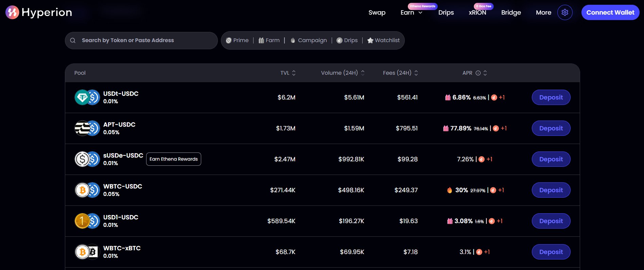Image resolution: width=644 pixels, height=270 pixels.
Task: Sort pools by APR arrows
Action: tap(485, 73)
